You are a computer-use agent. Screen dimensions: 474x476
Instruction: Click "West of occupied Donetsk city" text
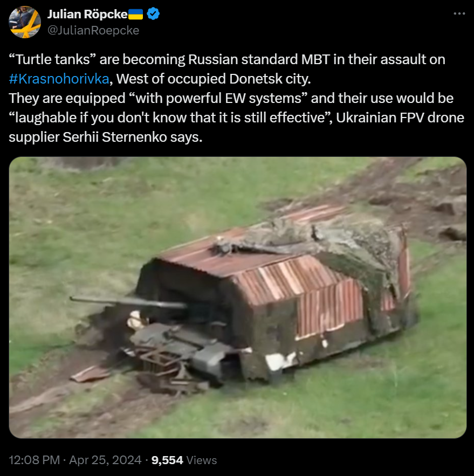(x=214, y=79)
